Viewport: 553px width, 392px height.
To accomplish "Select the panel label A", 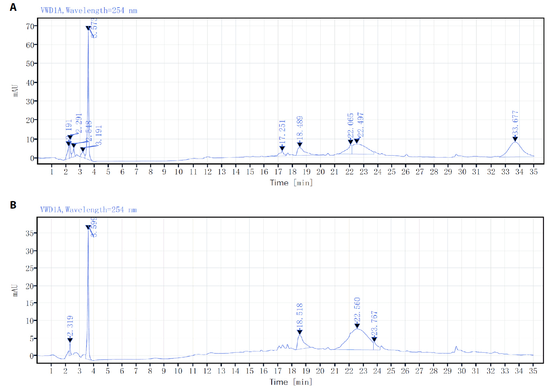I will [14, 7].
